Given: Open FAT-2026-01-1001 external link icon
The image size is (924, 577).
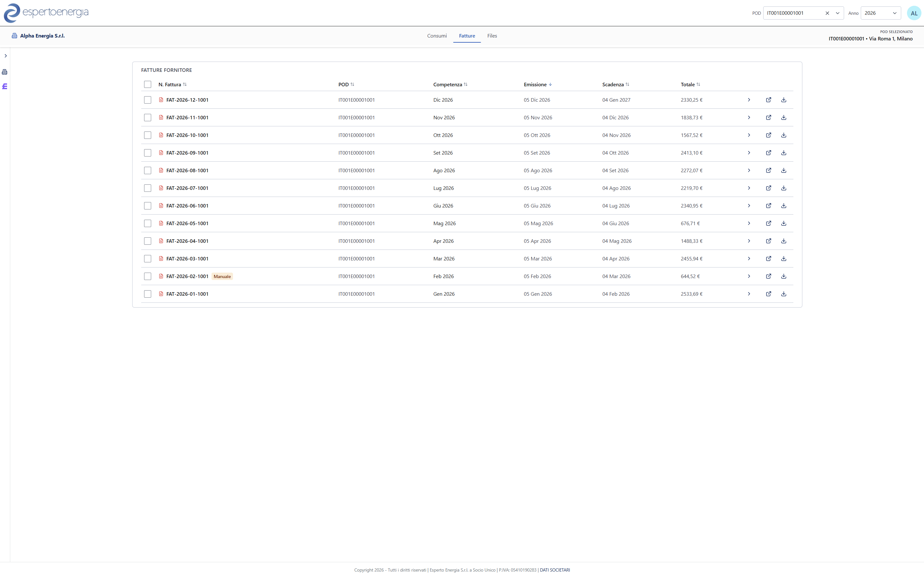Looking at the screenshot, I should point(769,294).
